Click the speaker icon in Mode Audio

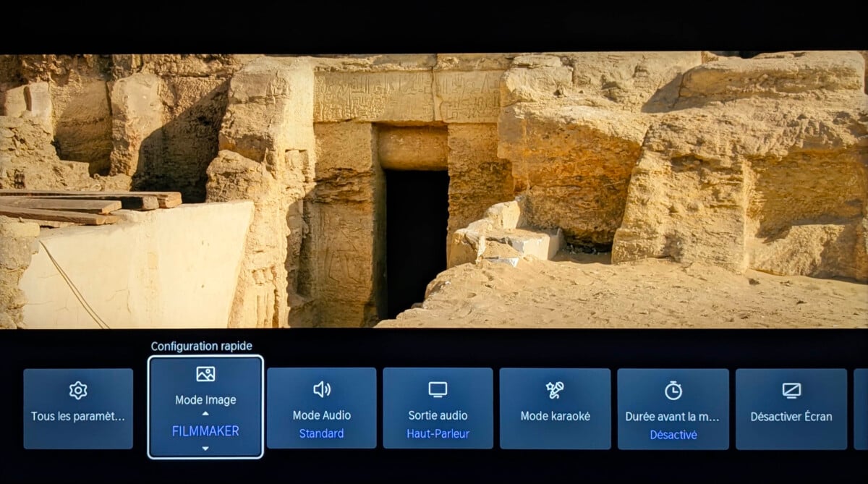[x=322, y=389]
